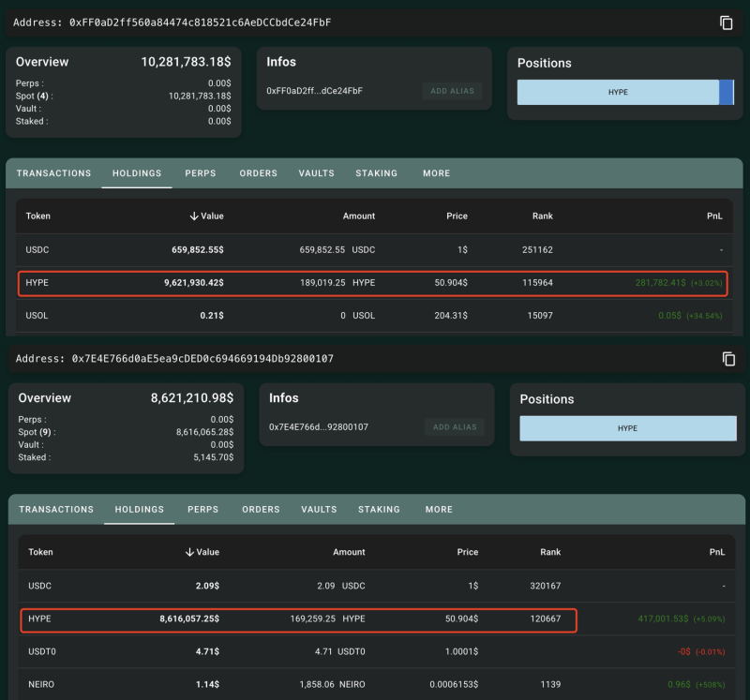Viewport: 750px width, 700px height.
Task: Click NEIRO PnL 0.96$ value
Action: [x=679, y=685]
